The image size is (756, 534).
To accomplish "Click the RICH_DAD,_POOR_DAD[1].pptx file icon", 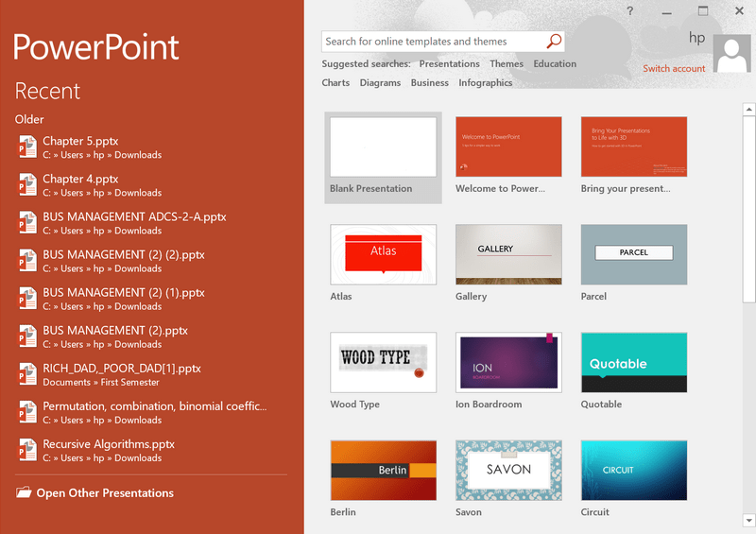I will (27, 374).
